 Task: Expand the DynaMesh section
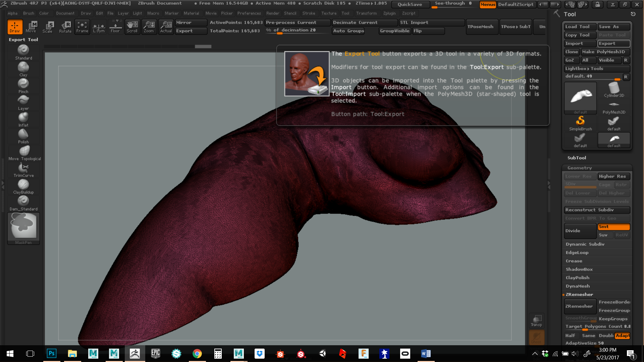(578, 286)
